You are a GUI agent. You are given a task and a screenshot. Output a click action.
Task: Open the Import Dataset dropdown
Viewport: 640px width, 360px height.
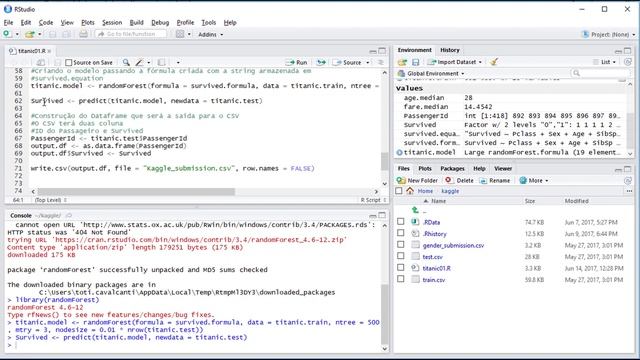click(x=455, y=62)
